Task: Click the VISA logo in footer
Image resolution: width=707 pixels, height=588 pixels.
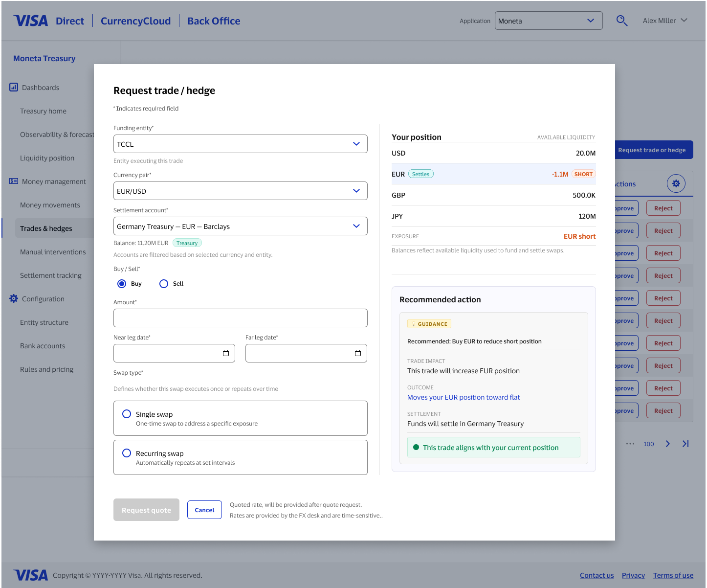Action: click(31, 575)
